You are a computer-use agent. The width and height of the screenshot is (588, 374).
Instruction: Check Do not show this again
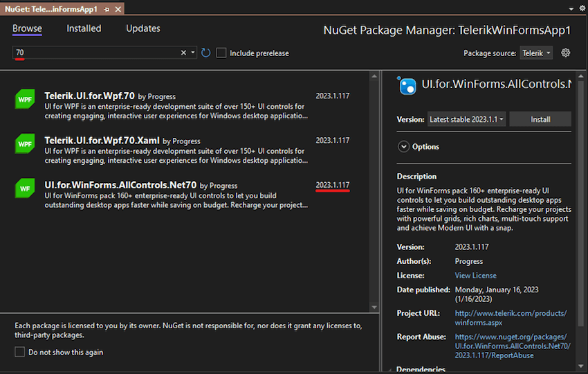coord(19,352)
